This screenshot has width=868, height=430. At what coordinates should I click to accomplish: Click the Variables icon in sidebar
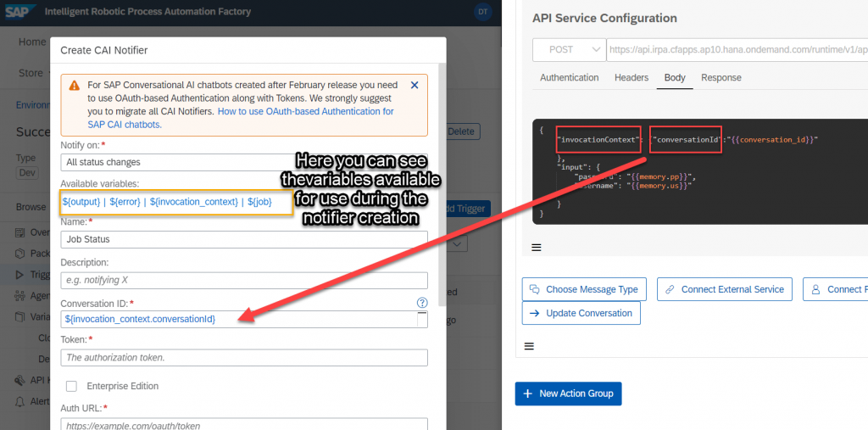click(20, 317)
